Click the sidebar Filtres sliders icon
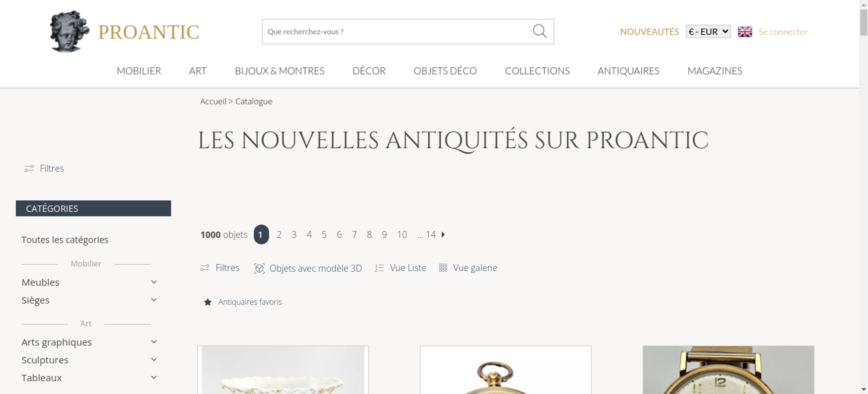The width and height of the screenshot is (868, 394). pyautogui.click(x=29, y=168)
